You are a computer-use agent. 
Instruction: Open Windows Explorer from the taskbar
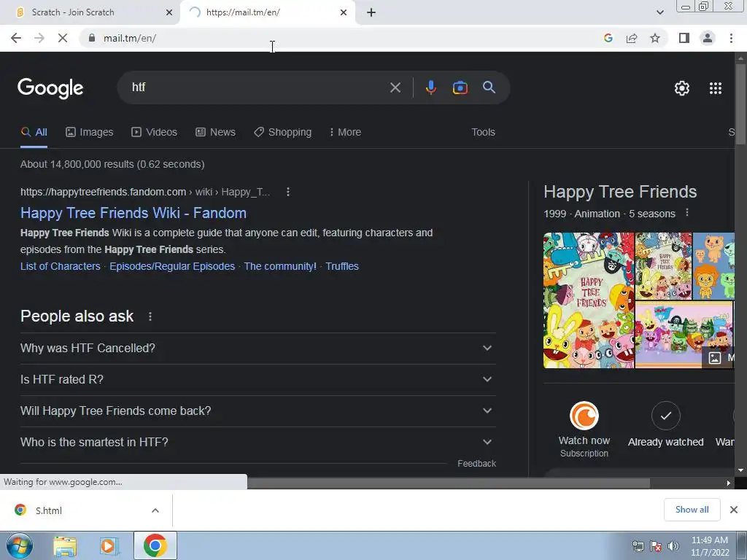pos(65,546)
